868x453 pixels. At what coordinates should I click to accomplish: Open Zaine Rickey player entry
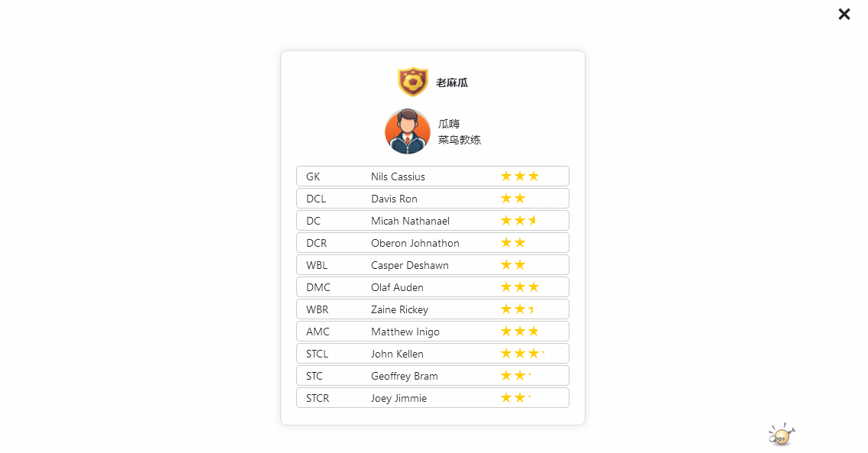point(433,309)
